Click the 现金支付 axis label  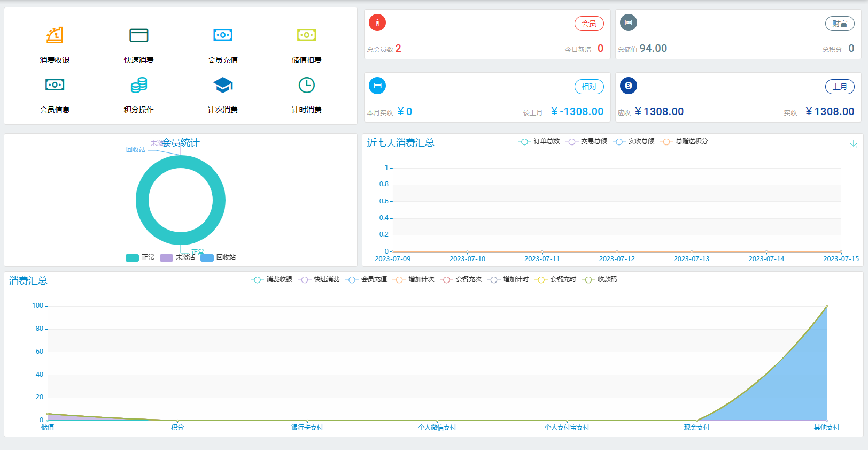697,428
